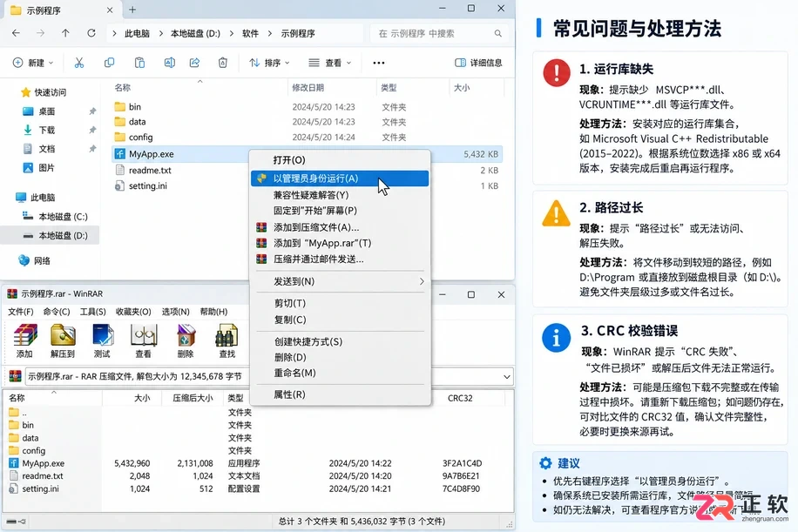Screen dimensions: 798x532
Task: Click WinRAR's 查看 (View) toolbar icon
Action: pyautogui.click(x=143, y=340)
